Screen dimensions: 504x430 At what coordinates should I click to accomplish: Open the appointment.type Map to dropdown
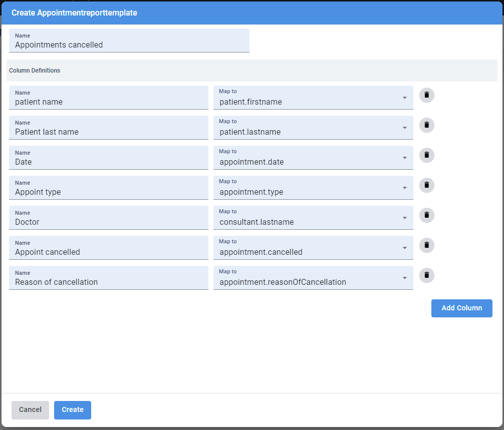[405, 188]
